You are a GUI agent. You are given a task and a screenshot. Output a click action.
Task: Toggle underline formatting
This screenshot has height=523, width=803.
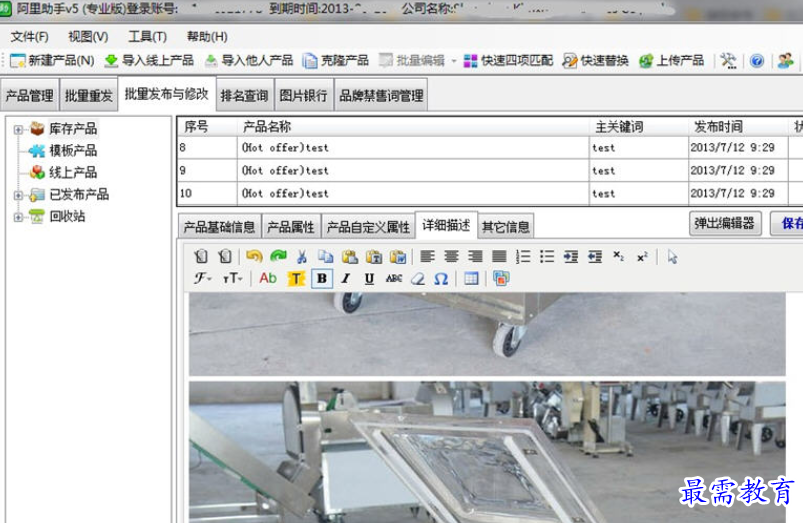click(369, 279)
